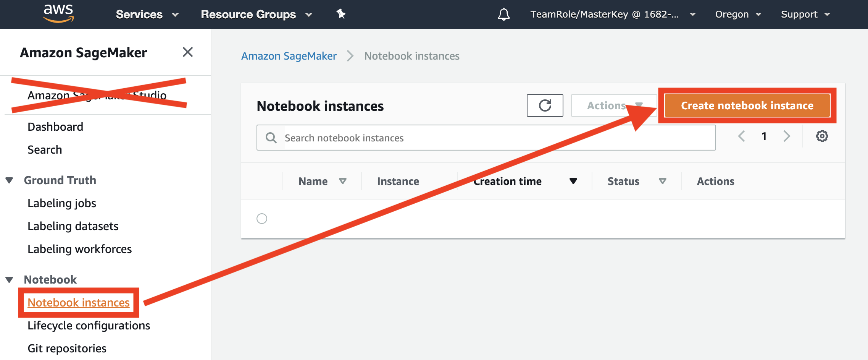
Task: Click the pin shortcut icon in navbar
Action: (x=341, y=14)
